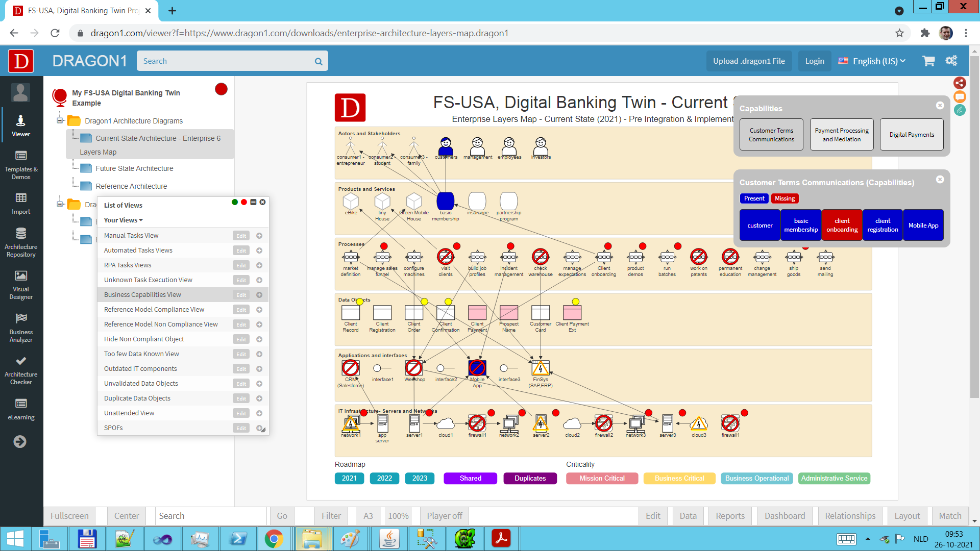The height and width of the screenshot is (551, 980).
Task: Click the Administrative Service color legend
Action: tap(834, 478)
